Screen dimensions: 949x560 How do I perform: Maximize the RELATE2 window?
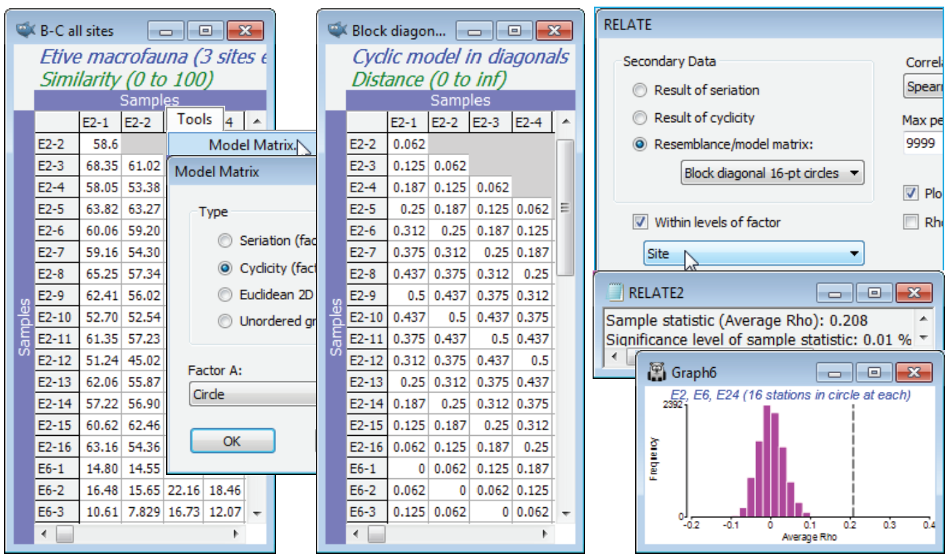pyautogui.click(x=873, y=293)
